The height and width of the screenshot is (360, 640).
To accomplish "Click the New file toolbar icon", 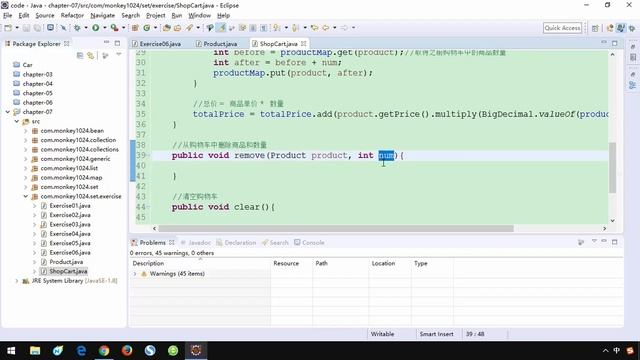I will pos(8,28).
